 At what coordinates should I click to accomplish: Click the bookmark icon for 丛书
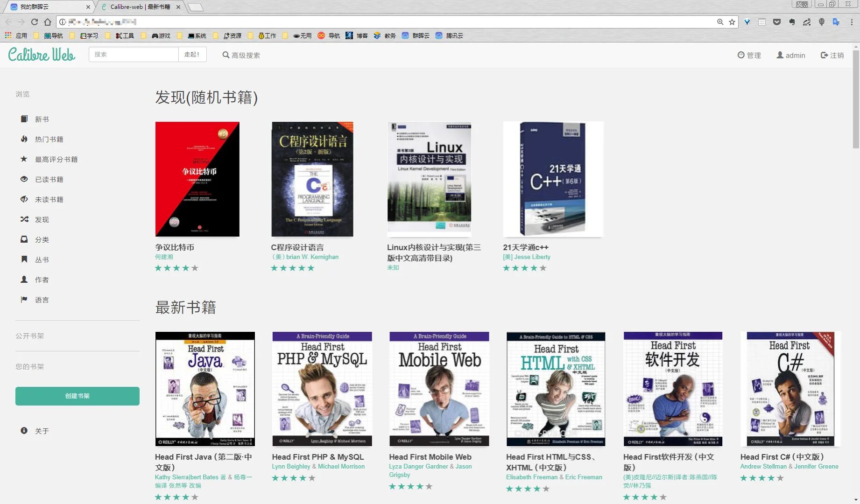point(24,259)
